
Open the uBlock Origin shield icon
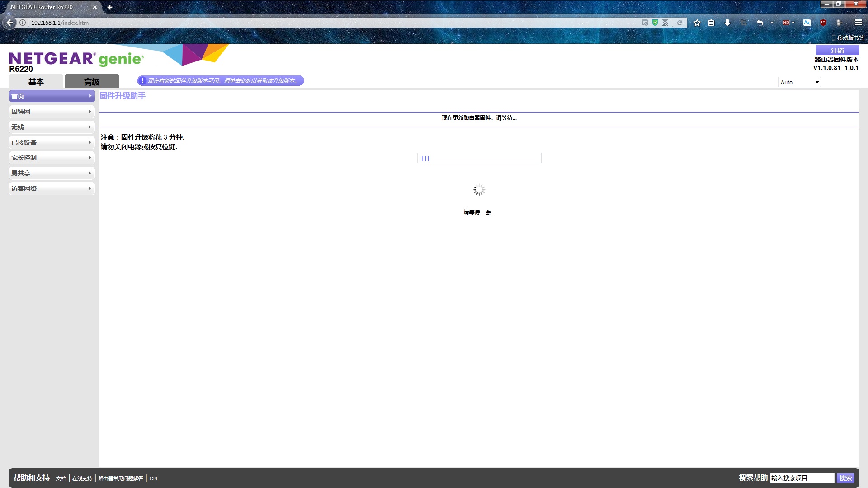(823, 23)
